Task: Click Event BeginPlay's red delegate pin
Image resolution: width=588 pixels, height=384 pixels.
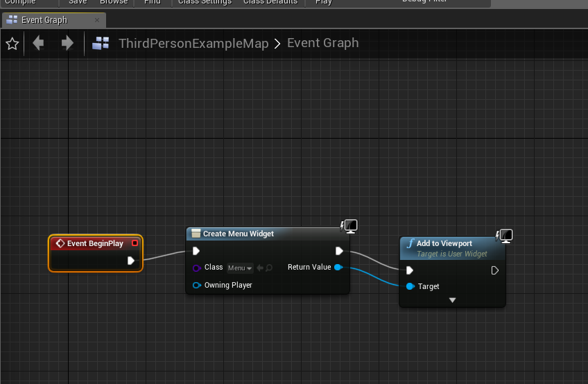Action: [135, 243]
